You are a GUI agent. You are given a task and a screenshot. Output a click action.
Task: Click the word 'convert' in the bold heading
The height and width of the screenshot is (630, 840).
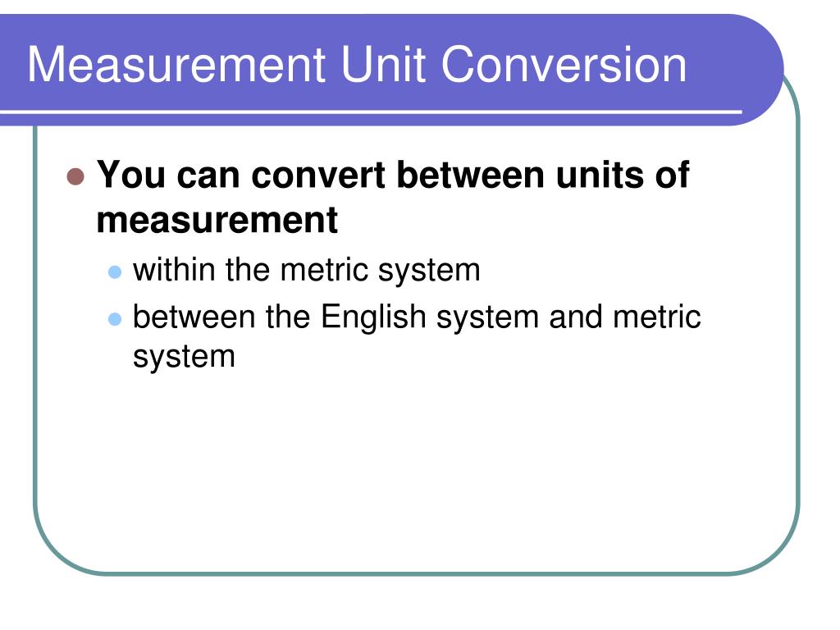pos(318,176)
